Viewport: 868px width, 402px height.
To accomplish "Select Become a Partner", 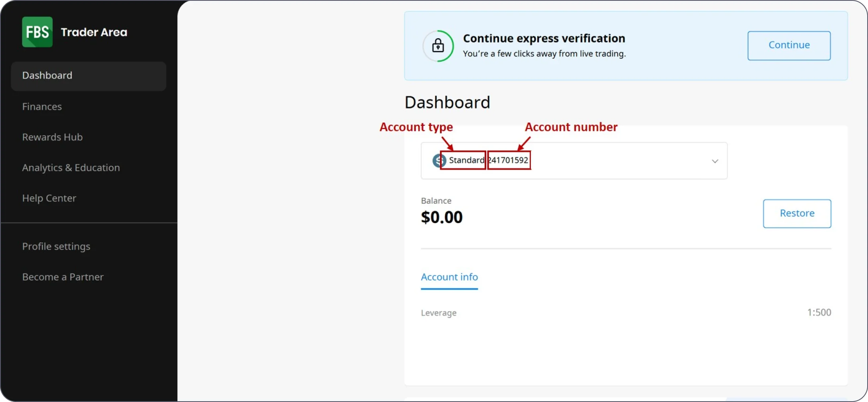I will click(63, 277).
